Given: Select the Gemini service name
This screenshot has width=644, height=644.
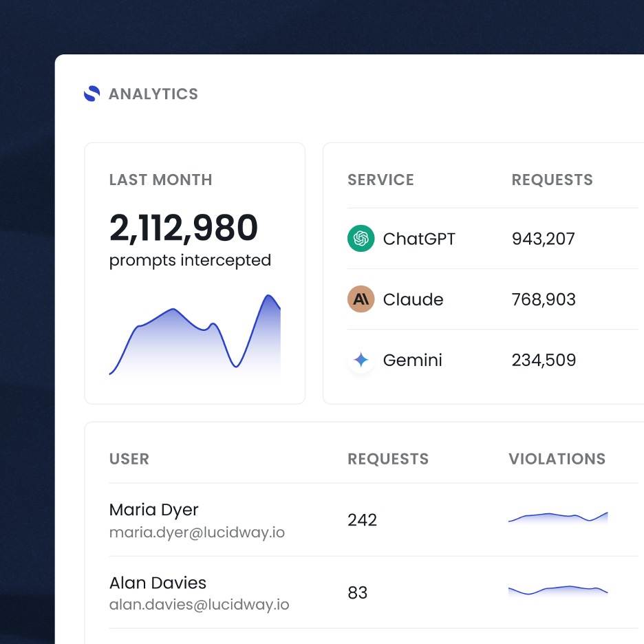Looking at the screenshot, I should pyautogui.click(x=412, y=360).
